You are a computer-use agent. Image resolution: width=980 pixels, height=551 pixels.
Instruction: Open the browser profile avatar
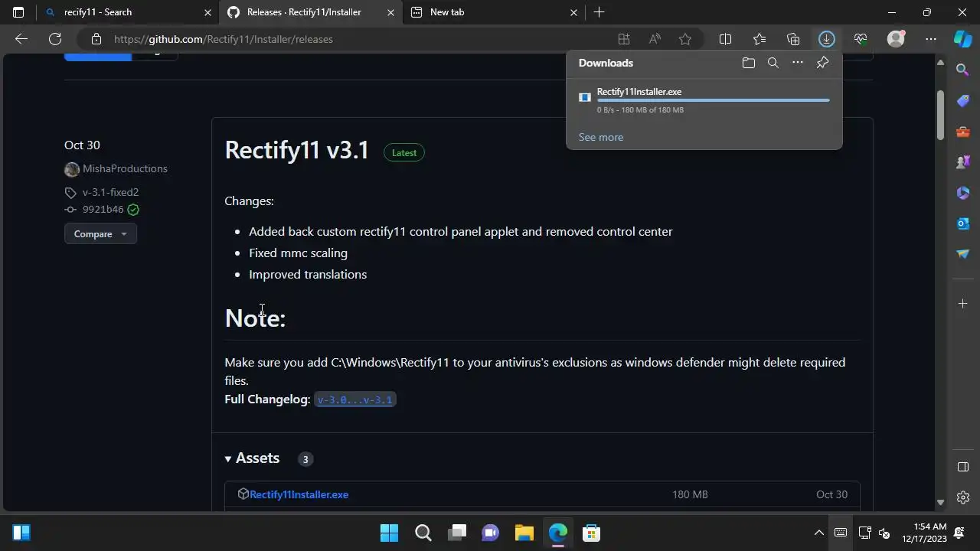pos(896,39)
